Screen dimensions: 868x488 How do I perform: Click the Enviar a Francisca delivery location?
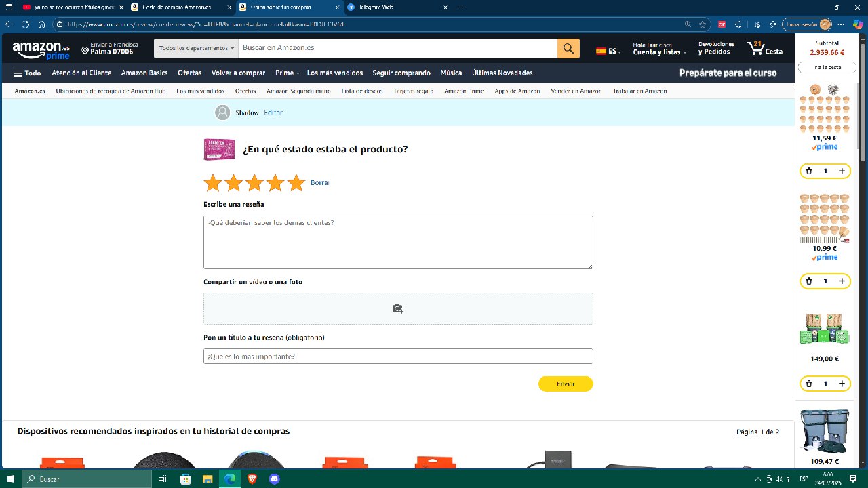(109, 48)
